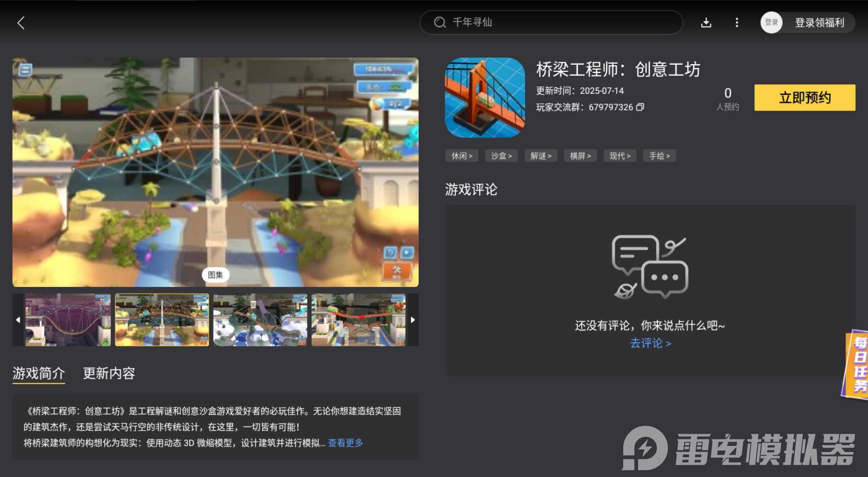The width and height of the screenshot is (868, 477).
Task: Click the empty comments speech bubble icon
Action: pyautogui.click(x=650, y=267)
